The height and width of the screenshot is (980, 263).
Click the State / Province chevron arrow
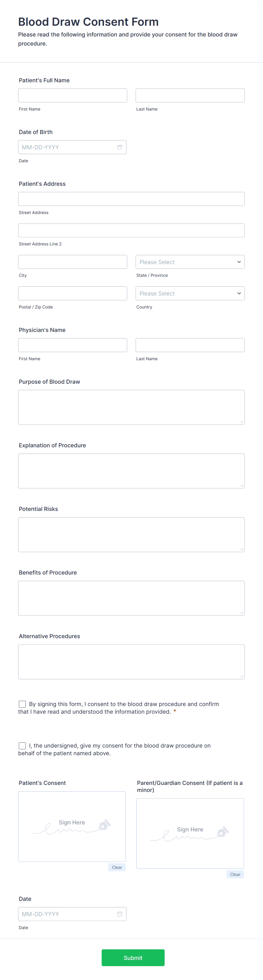click(x=239, y=262)
